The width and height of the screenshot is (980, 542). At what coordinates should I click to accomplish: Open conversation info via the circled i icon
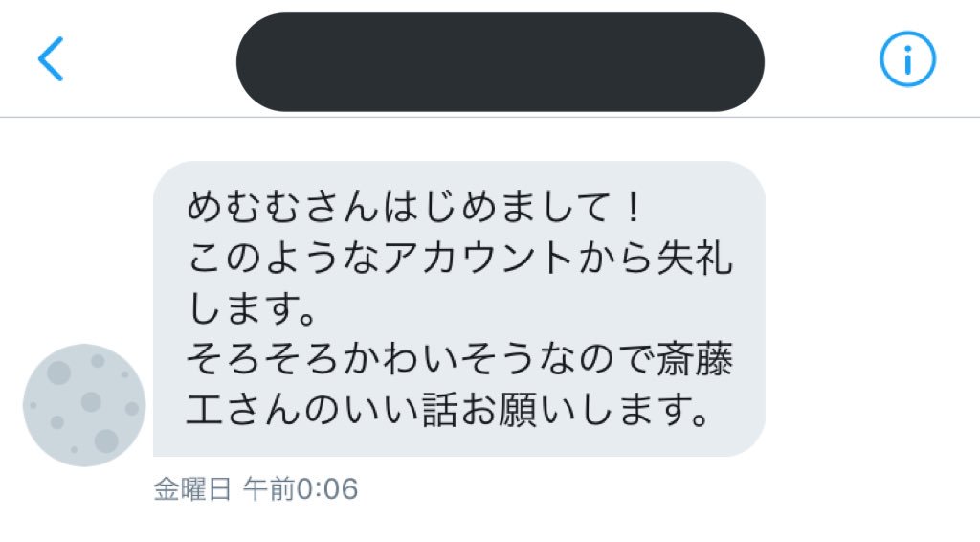pyautogui.click(x=907, y=58)
